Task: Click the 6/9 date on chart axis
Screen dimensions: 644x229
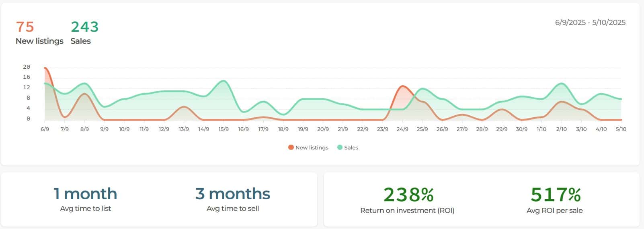Action: pyautogui.click(x=45, y=129)
